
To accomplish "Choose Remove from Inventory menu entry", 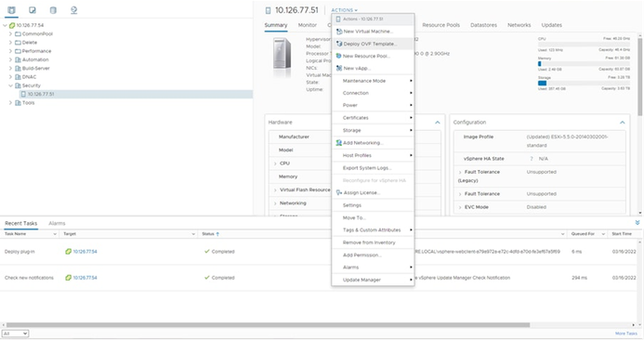I will point(373,243).
